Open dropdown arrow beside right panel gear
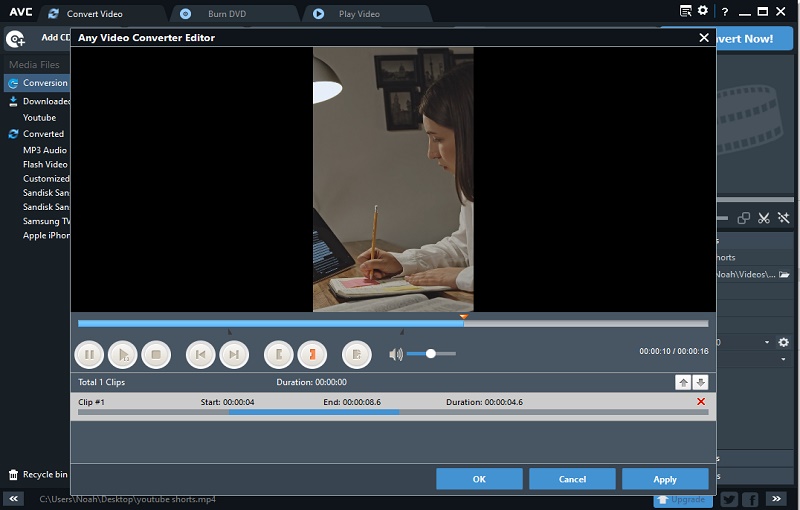Image resolution: width=800 pixels, height=510 pixels. click(x=767, y=342)
